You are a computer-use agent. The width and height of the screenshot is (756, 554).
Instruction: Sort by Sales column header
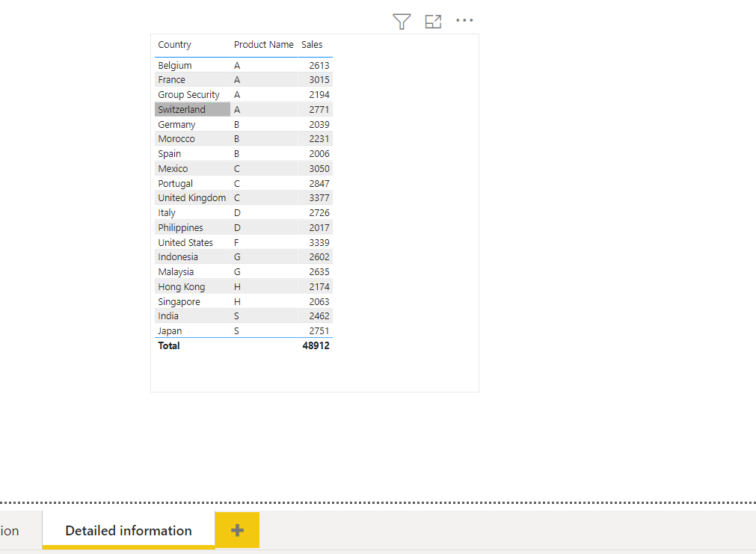(312, 44)
